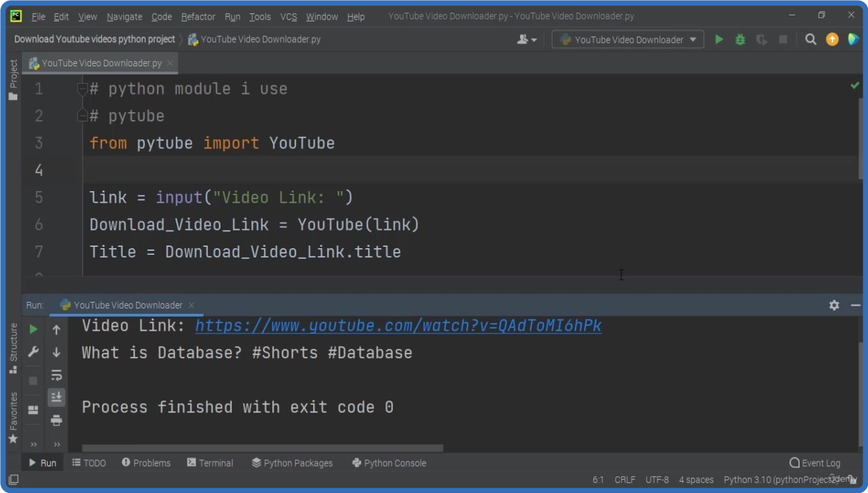Select the YouTube Video Downloader run tab
Image resolution: width=868 pixels, height=493 pixels.
(x=127, y=305)
